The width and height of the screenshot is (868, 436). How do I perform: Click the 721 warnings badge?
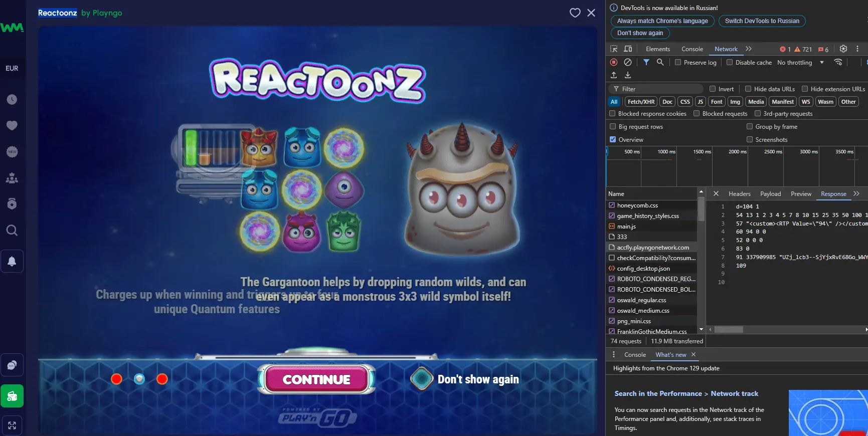[x=803, y=49]
